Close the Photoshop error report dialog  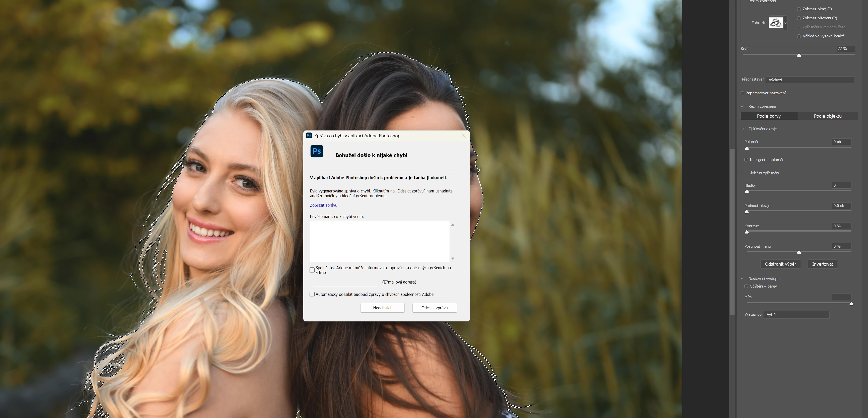(x=464, y=135)
